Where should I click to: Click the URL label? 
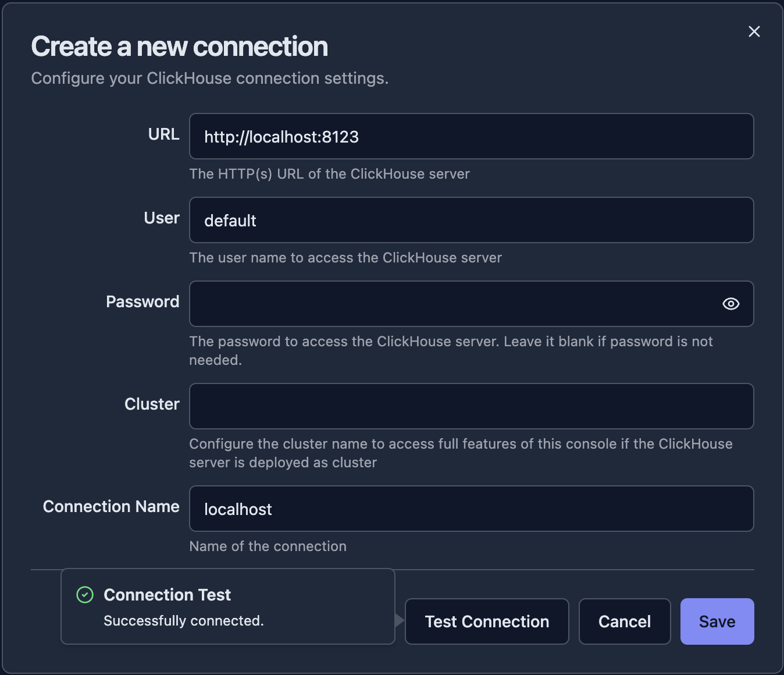pos(163,134)
